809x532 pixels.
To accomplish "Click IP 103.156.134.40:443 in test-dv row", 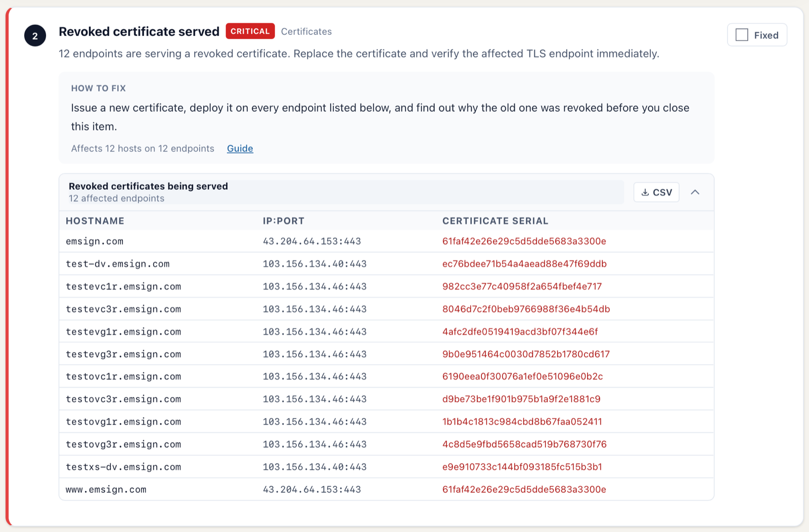I will tap(314, 264).
